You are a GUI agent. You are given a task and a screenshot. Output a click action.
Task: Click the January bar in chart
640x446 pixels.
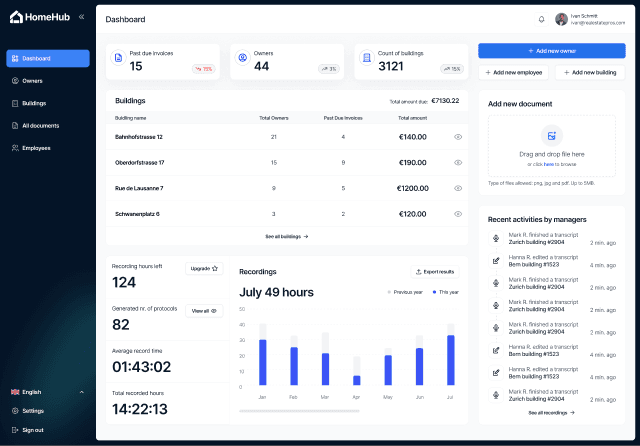click(263, 362)
